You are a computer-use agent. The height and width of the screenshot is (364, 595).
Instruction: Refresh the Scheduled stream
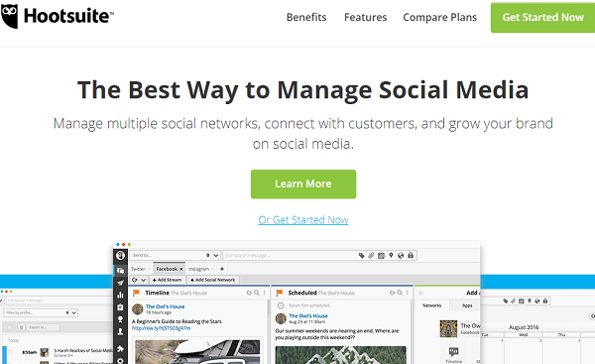(x=393, y=293)
